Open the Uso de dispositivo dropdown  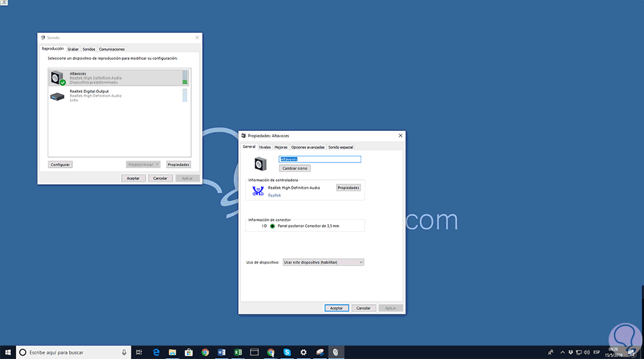point(323,262)
